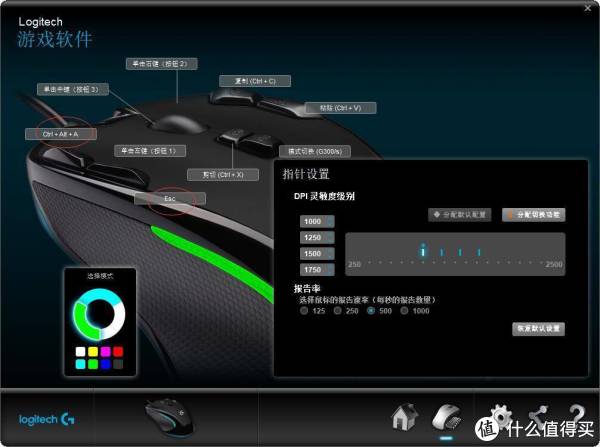Open the 单击中键 (按钮 3) assignment label

(73, 90)
